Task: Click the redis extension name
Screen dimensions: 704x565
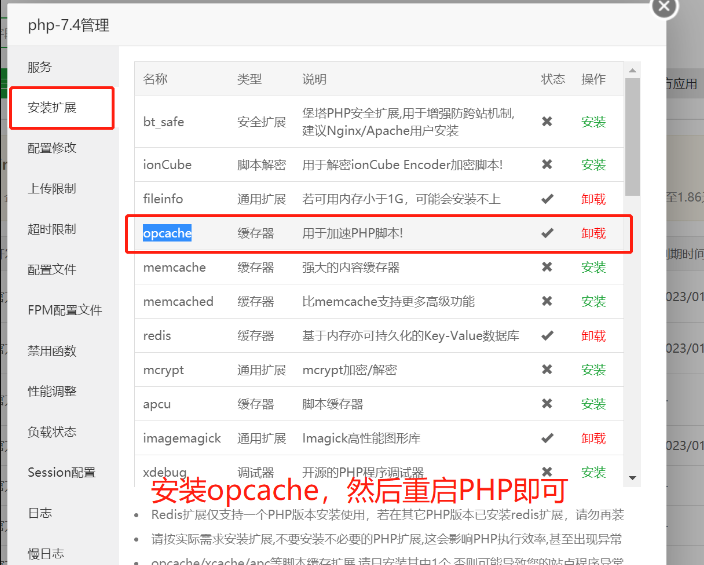Action: pyautogui.click(x=157, y=335)
